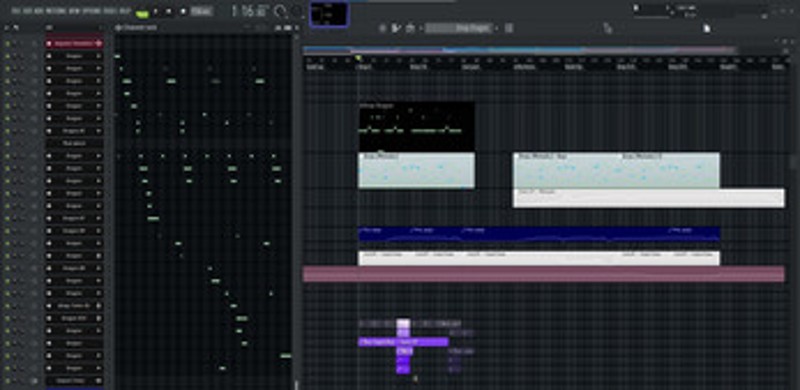Open the PATTERNS menu
The width and height of the screenshot is (800, 390).
[55, 11]
